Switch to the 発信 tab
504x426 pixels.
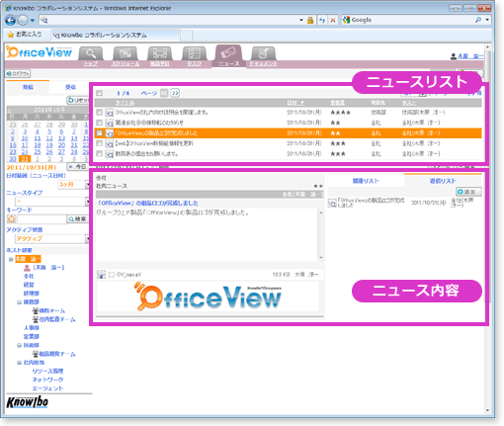(28, 87)
